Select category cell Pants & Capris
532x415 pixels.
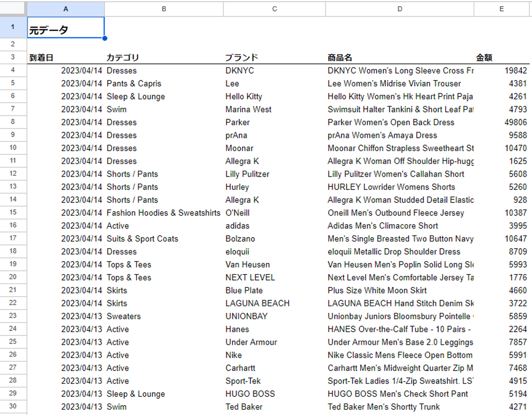(164, 83)
